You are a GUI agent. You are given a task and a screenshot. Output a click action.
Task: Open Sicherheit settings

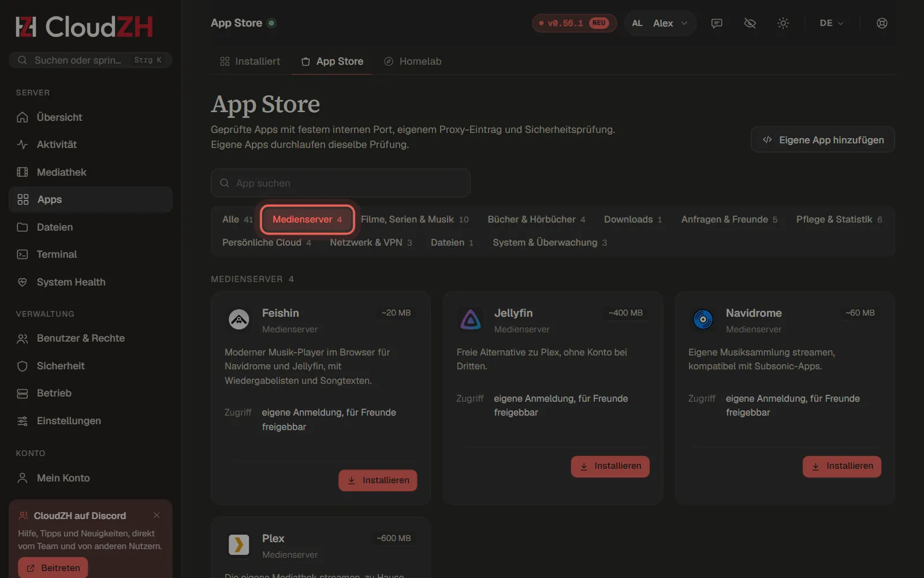(x=91, y=366)
